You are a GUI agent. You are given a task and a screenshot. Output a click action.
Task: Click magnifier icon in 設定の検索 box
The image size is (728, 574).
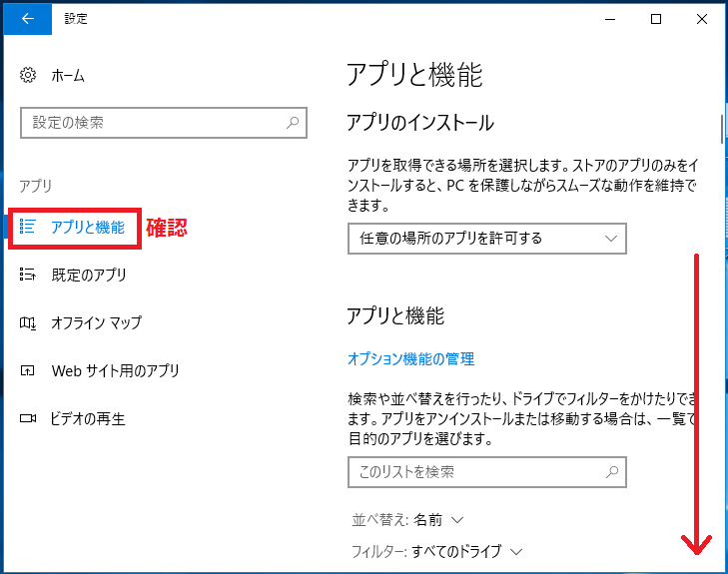[x=293, y=123]
